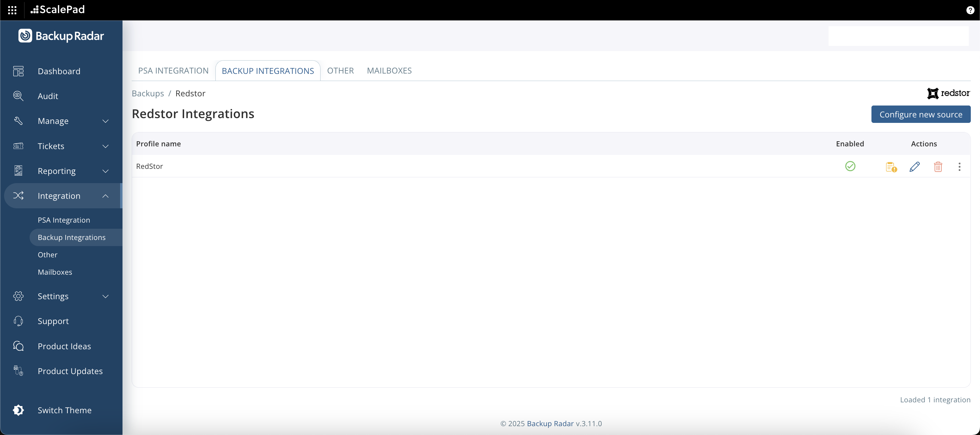The width and height of the screenshot is (980, 435).
Task: Collapse the Integration menu chevron
Action: coord(105,196)
